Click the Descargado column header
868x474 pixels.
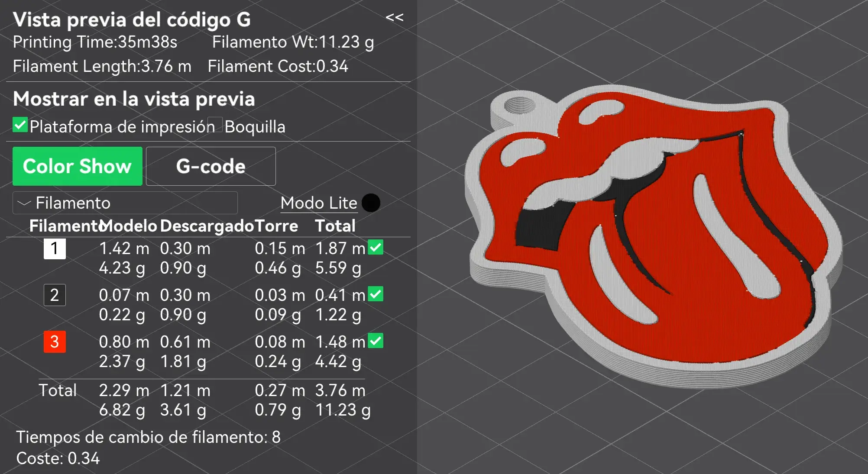(x=207, y=226)
